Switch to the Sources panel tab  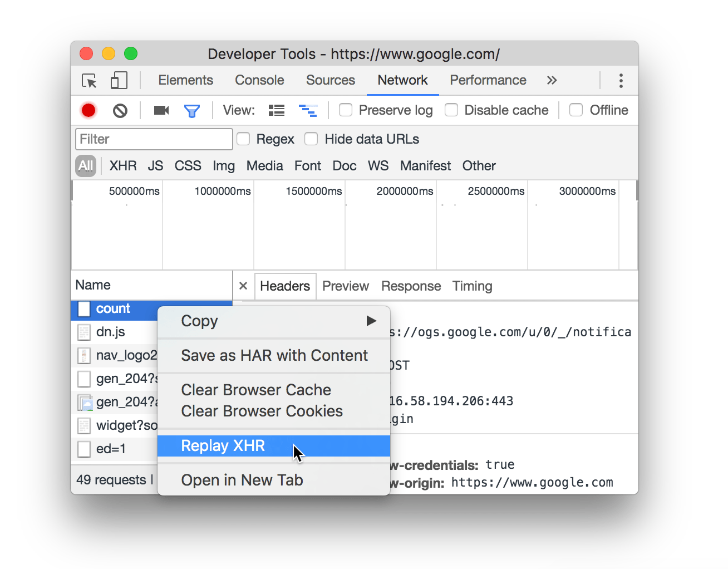coord(330,80)
